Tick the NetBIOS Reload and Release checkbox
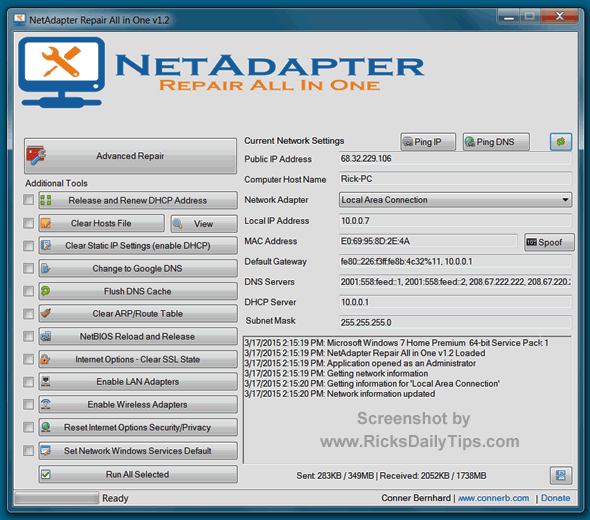 [29, 336]
